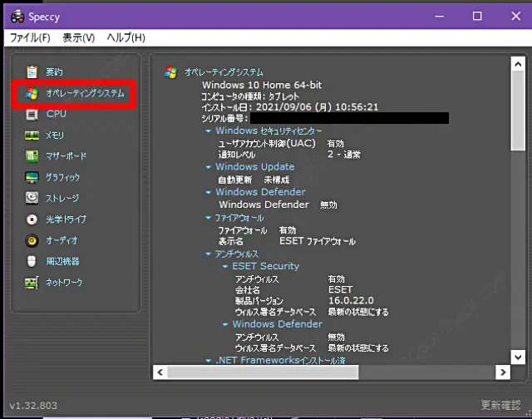The height and width of the screenshot is (419, 532).
Task: Open the マザーボード section label
Action: tap(66, 156)
